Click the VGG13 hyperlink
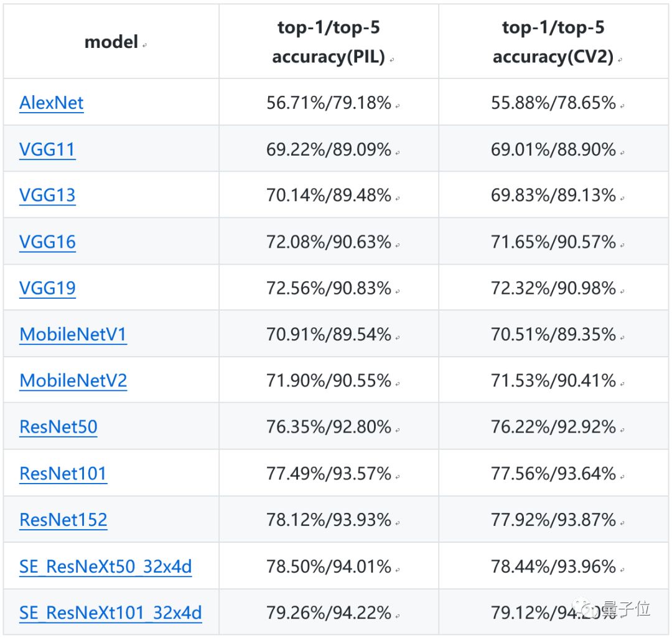This screenshot has height=638, width=672. (47, 195)
